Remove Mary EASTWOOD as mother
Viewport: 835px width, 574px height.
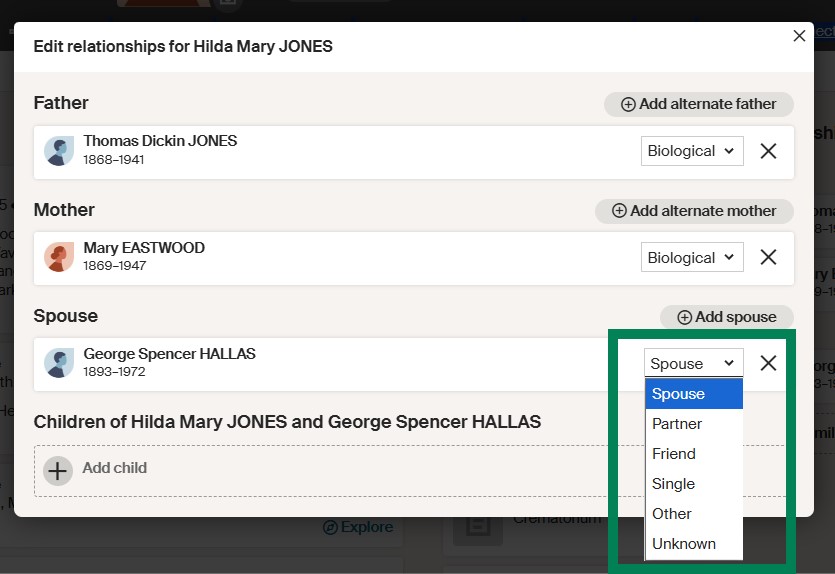tap(768, 258)
